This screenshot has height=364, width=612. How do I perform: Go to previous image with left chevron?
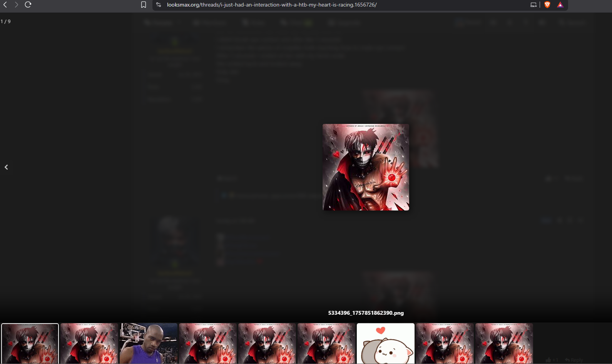coord(6,167)
